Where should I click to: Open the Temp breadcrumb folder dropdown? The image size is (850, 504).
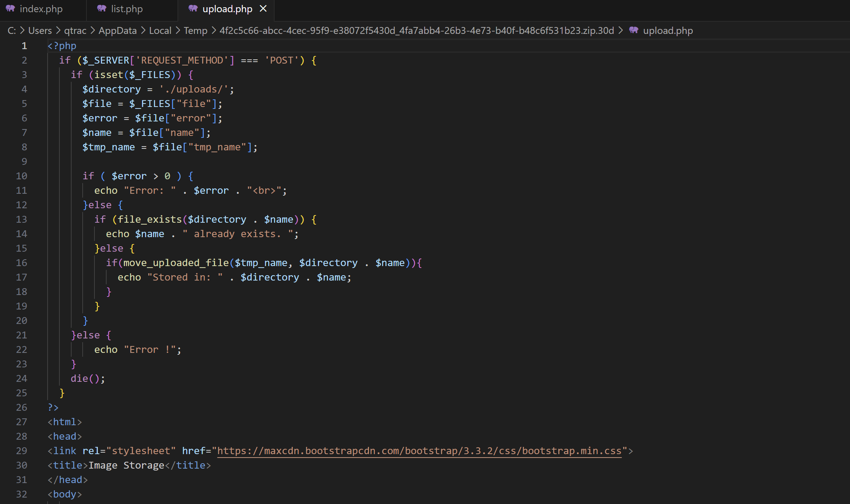pyautogui.click(x=195, y=31)
